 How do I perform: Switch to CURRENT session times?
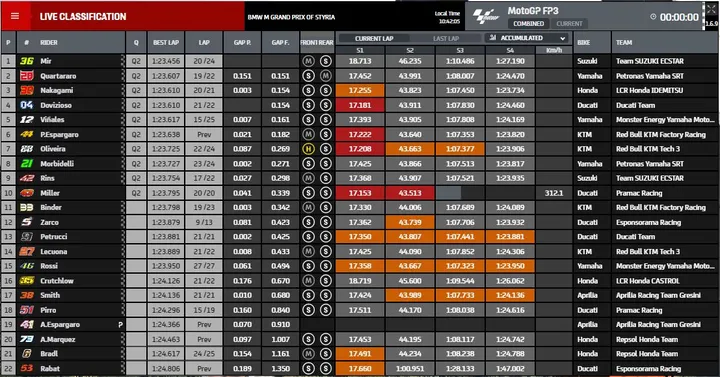coord(569,23)
